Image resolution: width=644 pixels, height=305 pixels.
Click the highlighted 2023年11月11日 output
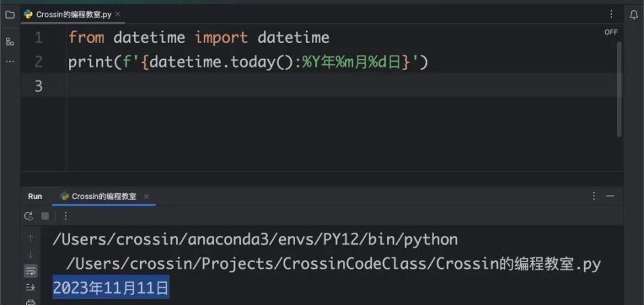click(x=111, y=288)
